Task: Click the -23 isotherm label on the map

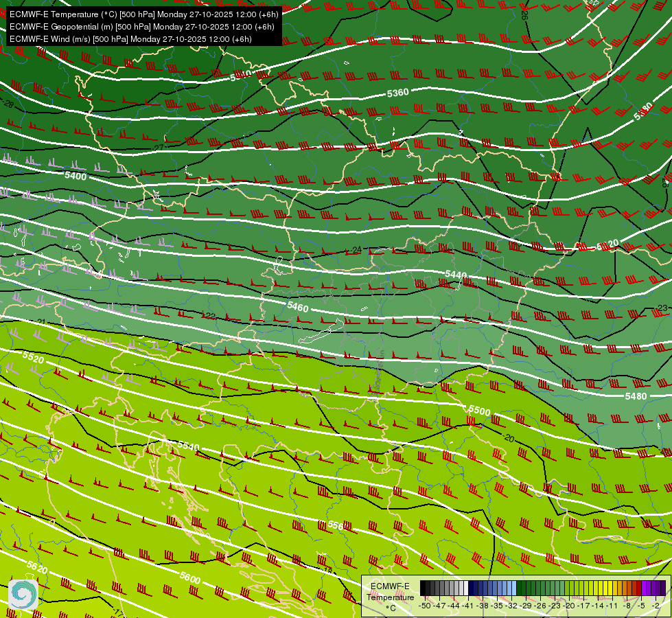Action: click(x=662, y=308)
